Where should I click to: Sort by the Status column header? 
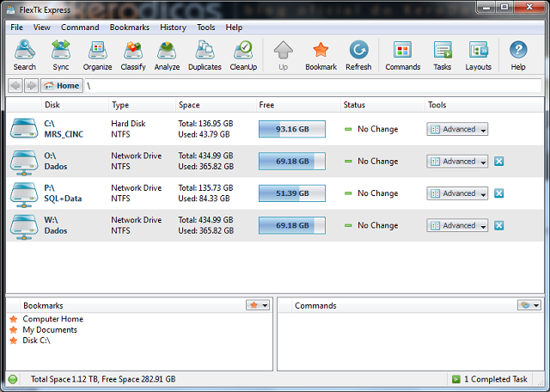[382, 105]
